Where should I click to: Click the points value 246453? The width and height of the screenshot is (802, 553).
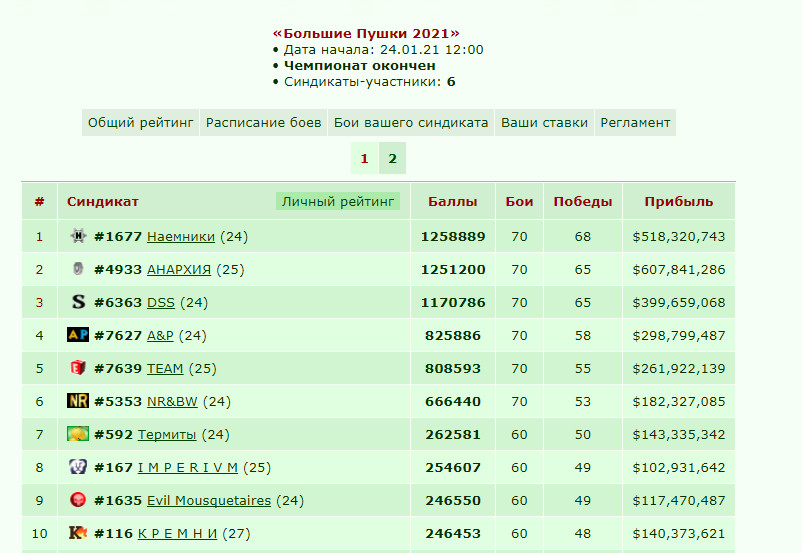pyautogui.click(x=453, y=534)
